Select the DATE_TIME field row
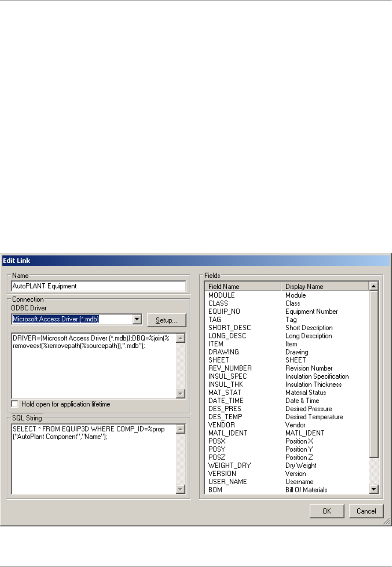The width and height of the screenshot is (392, 567). (287, 401)
